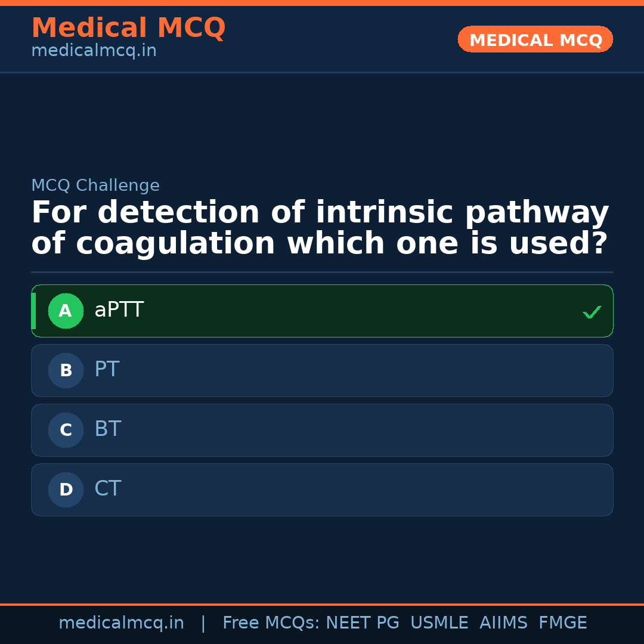Open the medicalmcq.in link in header
This screenshot has height=644, width=644.
click(x=94, y=51)
